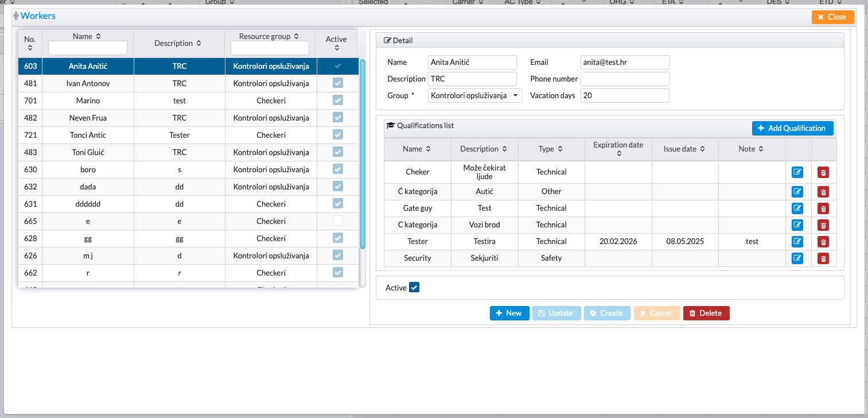Toggle the Active checkbox in detail panel

click(x=414, y=288)
